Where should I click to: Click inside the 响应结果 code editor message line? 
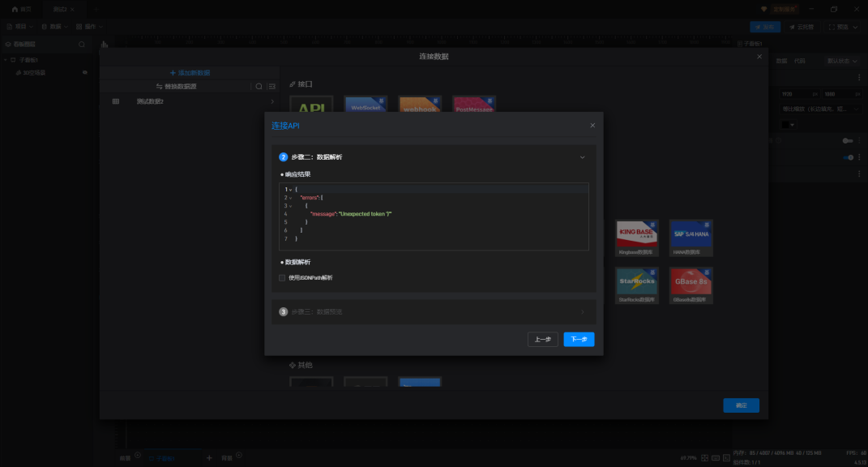[350, 214]
